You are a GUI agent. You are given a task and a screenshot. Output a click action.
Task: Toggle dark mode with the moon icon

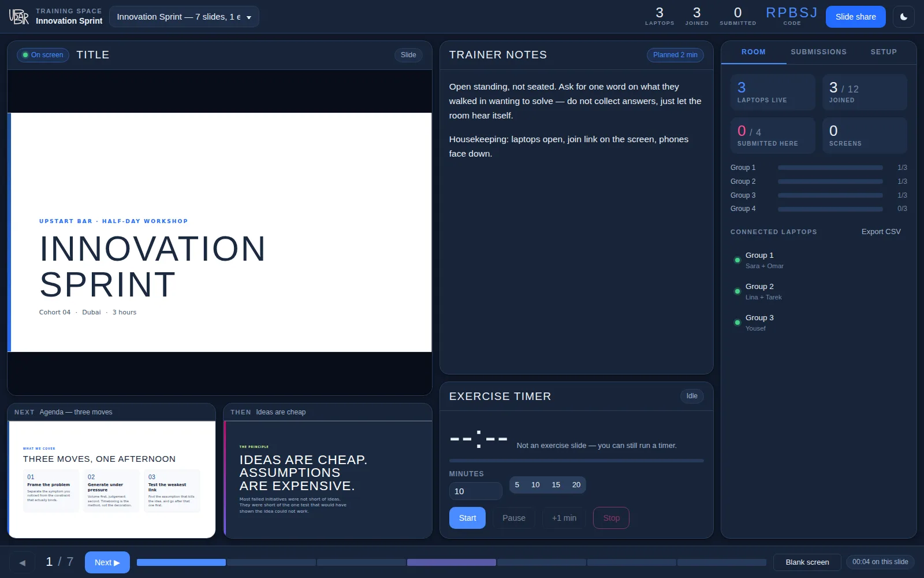[903, 17]
